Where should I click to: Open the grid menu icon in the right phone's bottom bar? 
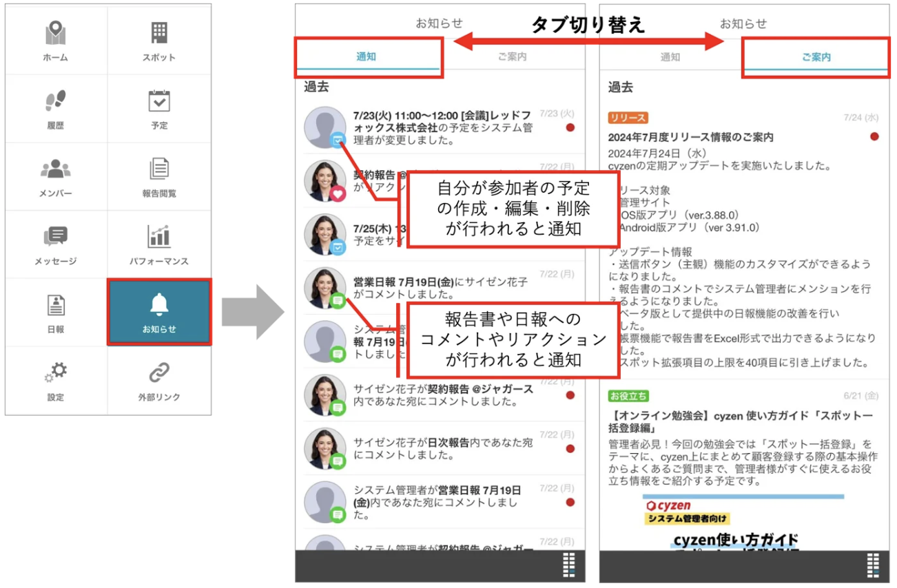[x=873, y=565]
